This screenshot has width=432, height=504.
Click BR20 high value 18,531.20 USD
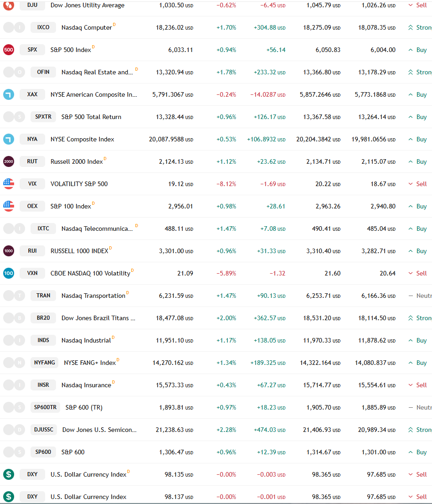(322, 318)
